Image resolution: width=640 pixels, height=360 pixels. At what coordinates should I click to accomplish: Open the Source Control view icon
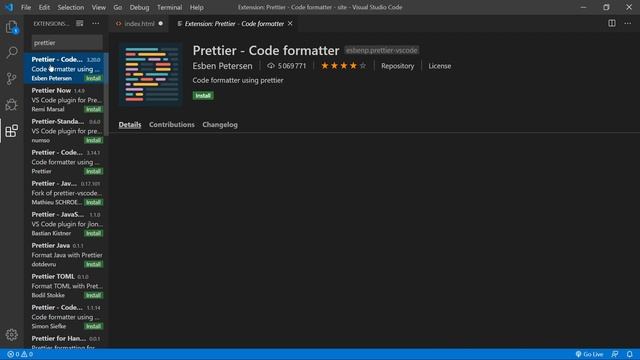point(11,78)
